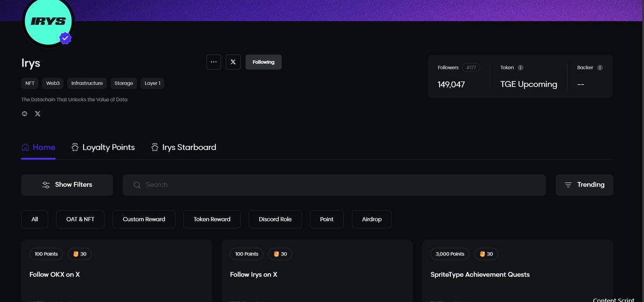644x302 pixels.
Task: Open the Irys X profile button
Action: (x=233, y=62)
